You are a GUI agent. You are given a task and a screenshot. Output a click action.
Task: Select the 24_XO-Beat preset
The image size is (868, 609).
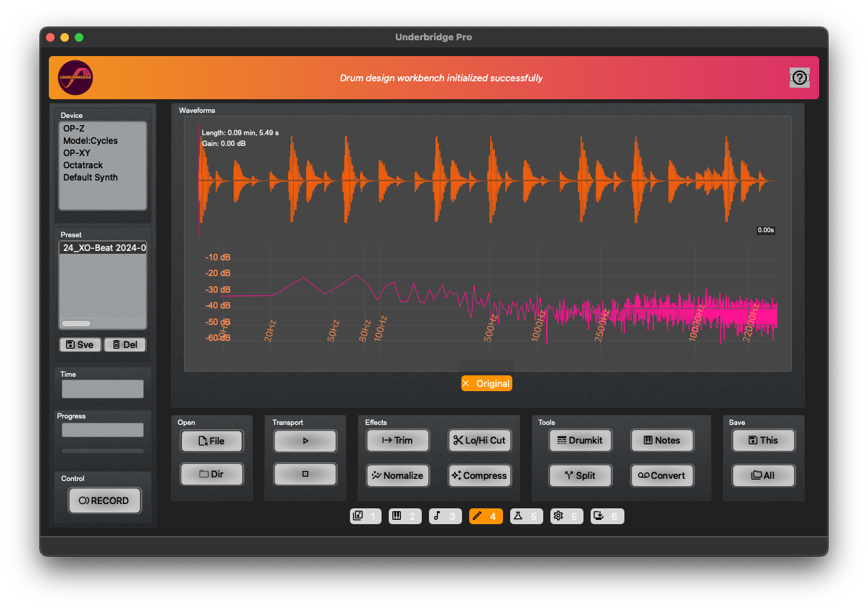pos(103,248)
